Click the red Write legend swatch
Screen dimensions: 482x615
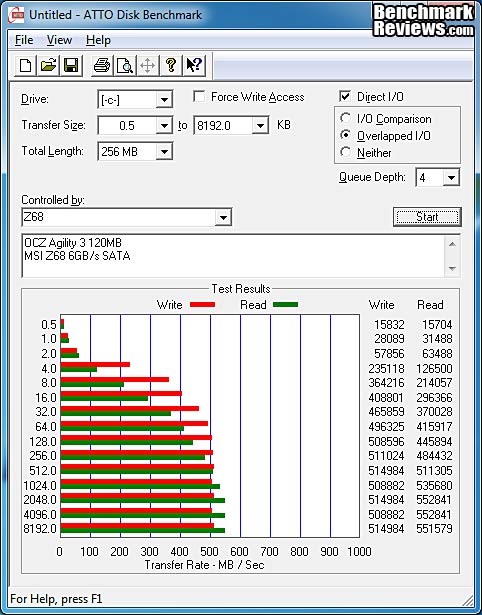[202, 304]
